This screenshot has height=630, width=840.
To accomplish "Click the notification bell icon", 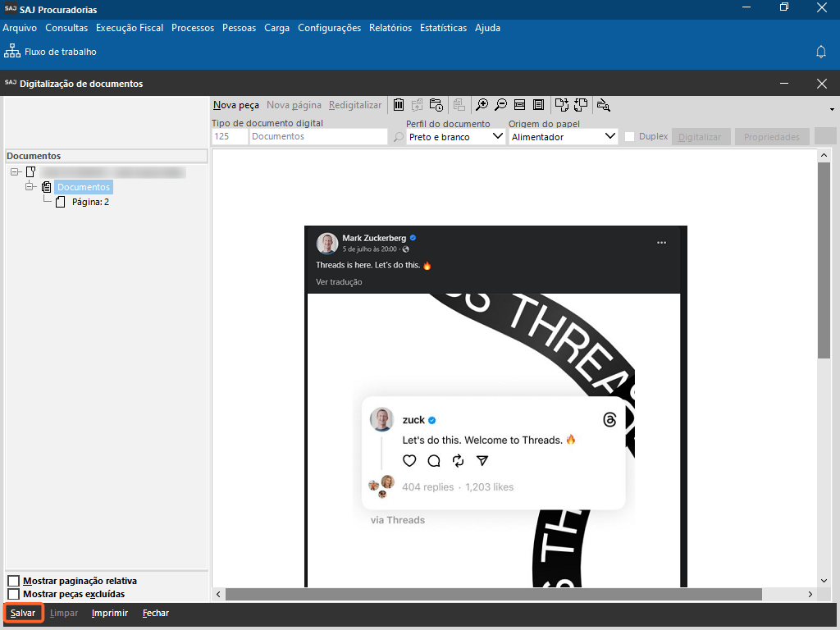I will (820, 52).
